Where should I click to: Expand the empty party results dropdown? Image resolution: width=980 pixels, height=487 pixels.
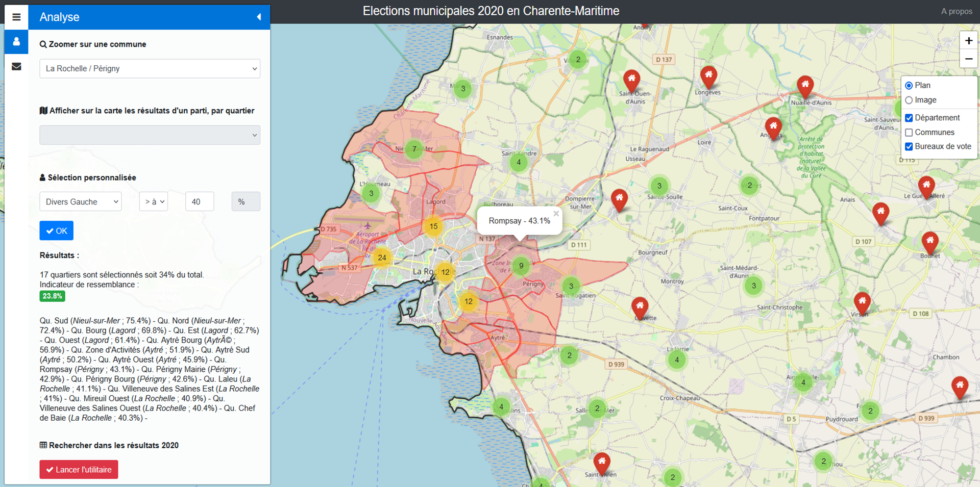tap(150, 135)
